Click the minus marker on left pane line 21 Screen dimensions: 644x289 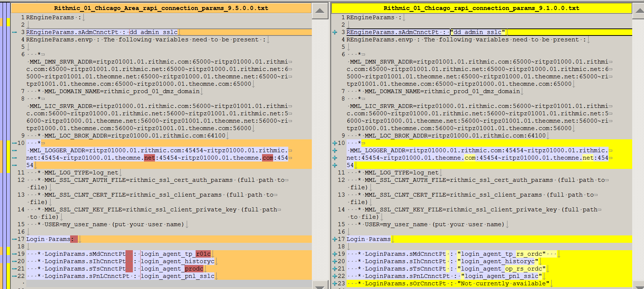14,269
